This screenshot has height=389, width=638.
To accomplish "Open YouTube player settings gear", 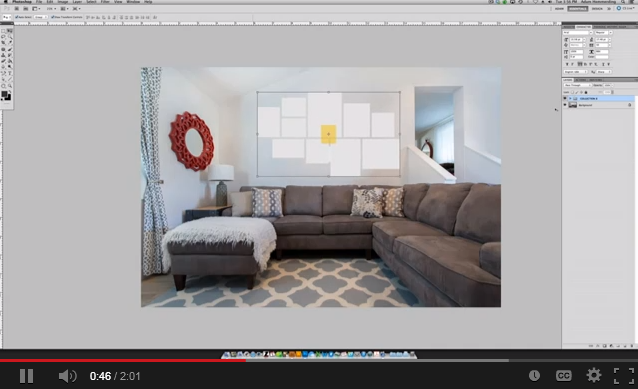I will tap(594, 375).
